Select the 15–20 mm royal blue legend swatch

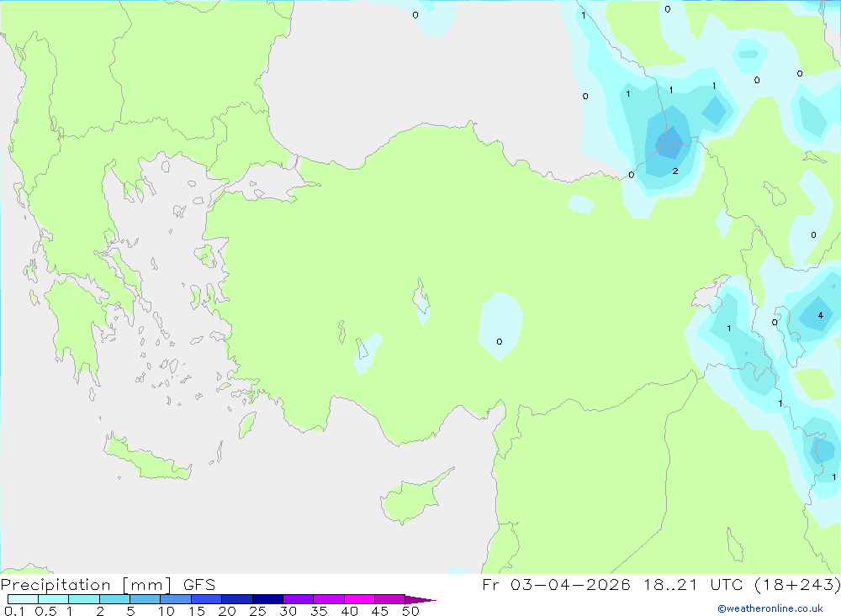[207, 599]
